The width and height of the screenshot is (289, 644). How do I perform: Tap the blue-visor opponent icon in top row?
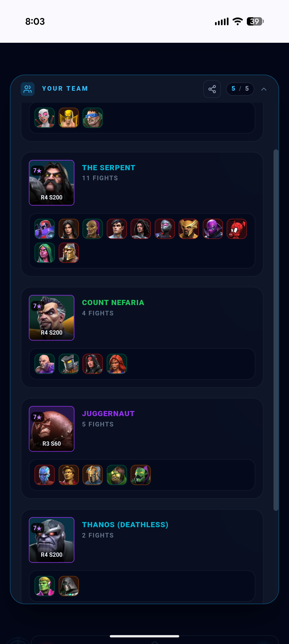click(x=93, y=118)
